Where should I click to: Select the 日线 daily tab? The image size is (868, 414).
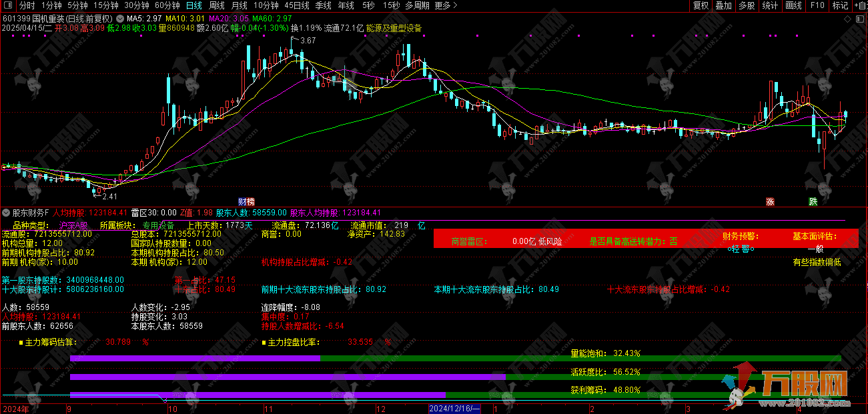(194, 5)
